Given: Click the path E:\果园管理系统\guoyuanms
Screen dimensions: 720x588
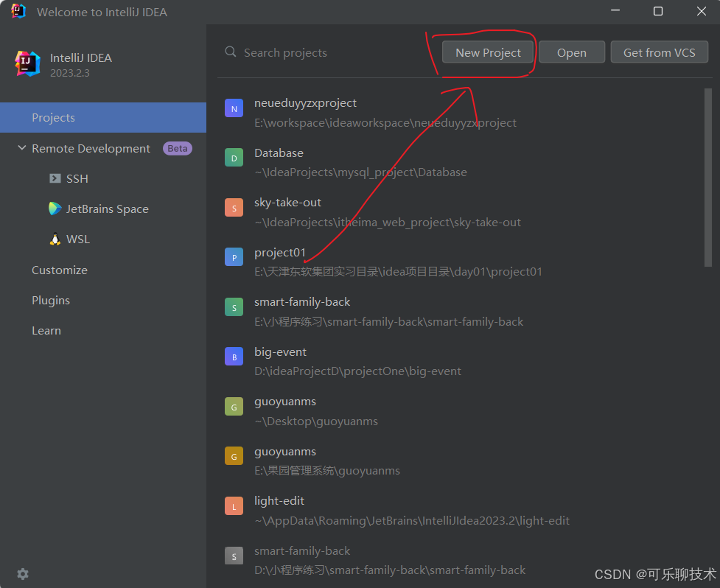Looking at the screenshot, I should [x=327, y=471].
